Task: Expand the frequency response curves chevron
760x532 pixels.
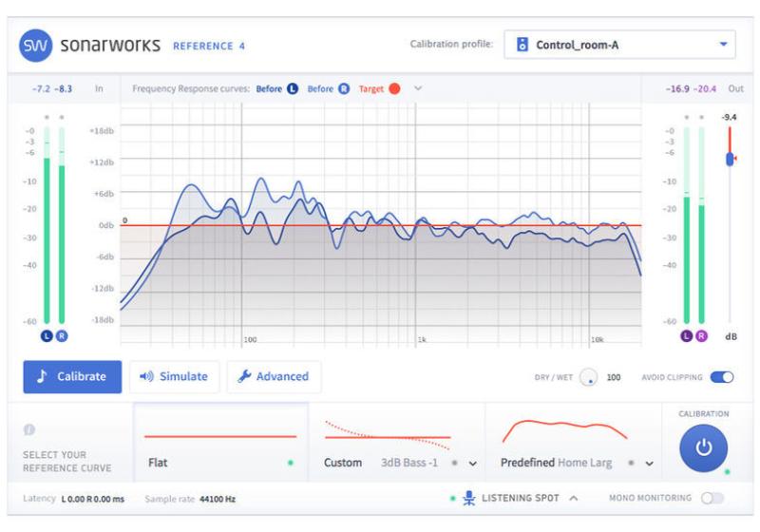Action: 417,88
